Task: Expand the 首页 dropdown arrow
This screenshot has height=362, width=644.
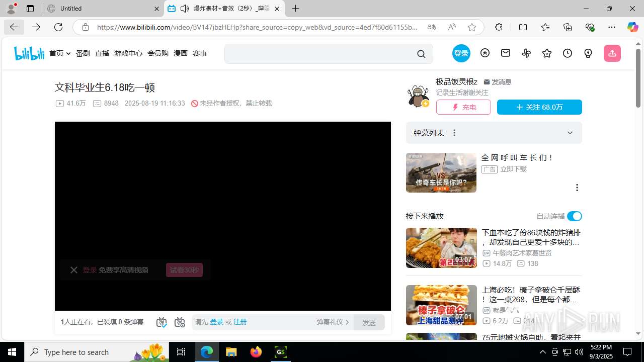Action: [x=68, y=53]
